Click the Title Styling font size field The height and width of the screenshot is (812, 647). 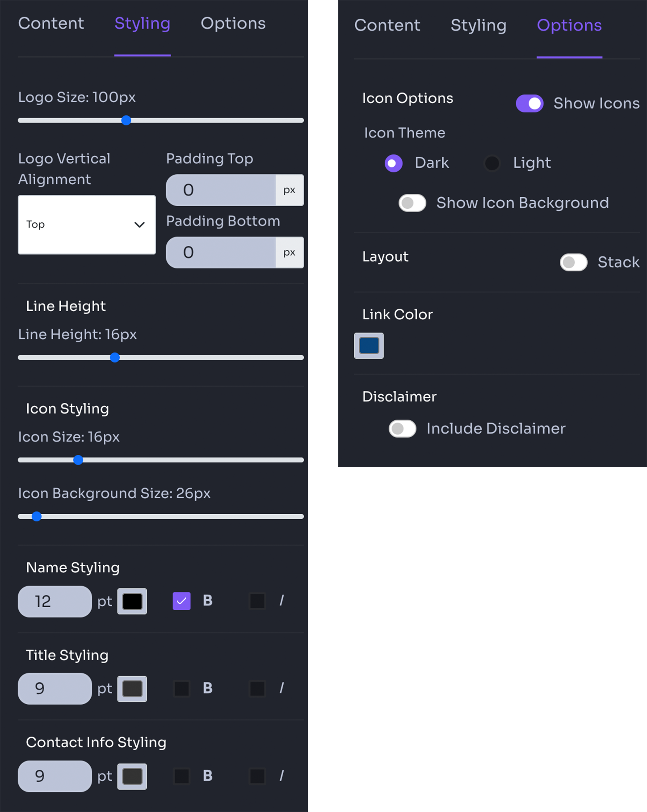55,689
